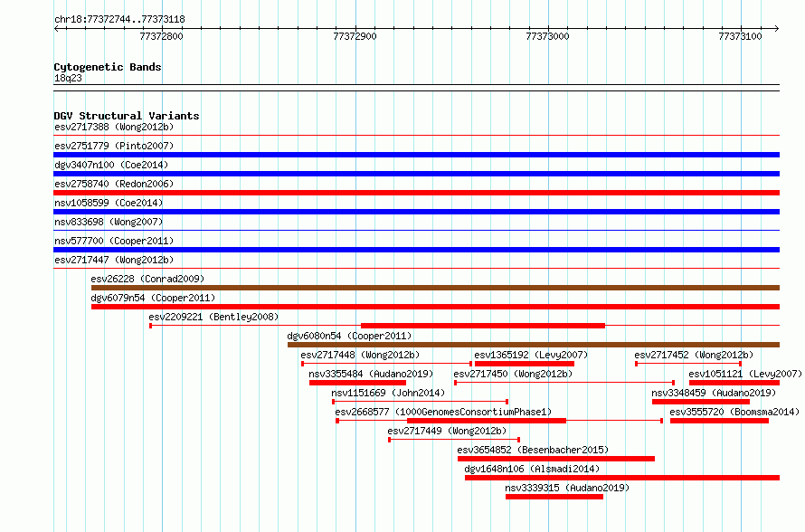Click the red bar under esv3555720
This screenshot has width=805, height=532.
(x=719, y=421)
